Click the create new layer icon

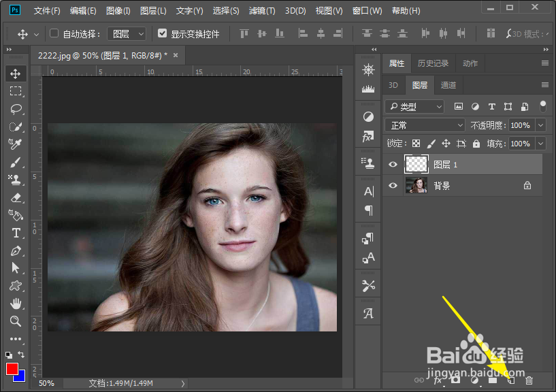click(511, 380)
